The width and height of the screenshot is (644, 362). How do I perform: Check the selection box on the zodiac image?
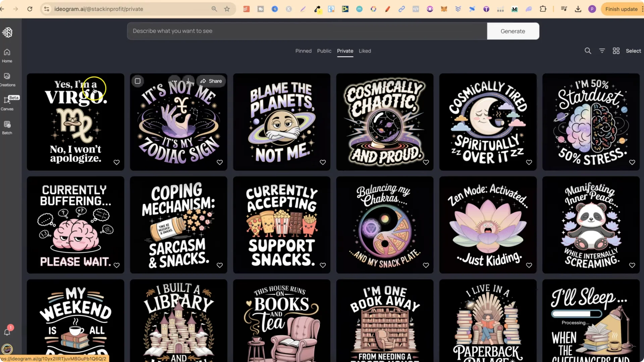click(138, 81)
